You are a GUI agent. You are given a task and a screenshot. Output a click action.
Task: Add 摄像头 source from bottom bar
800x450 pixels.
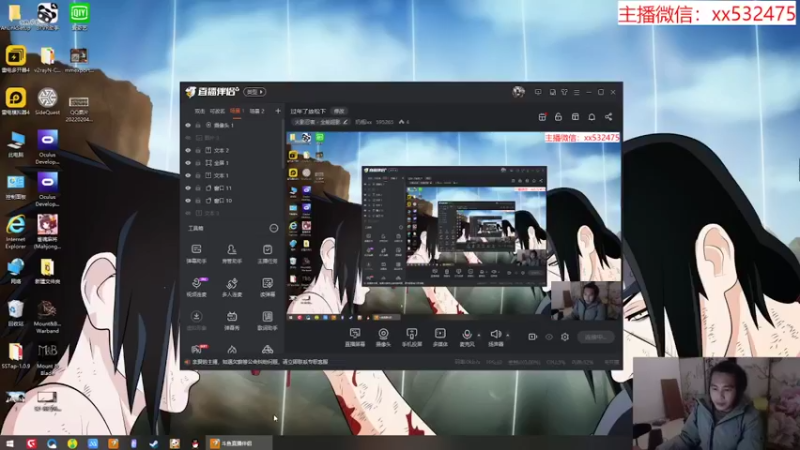pos(383,337)
